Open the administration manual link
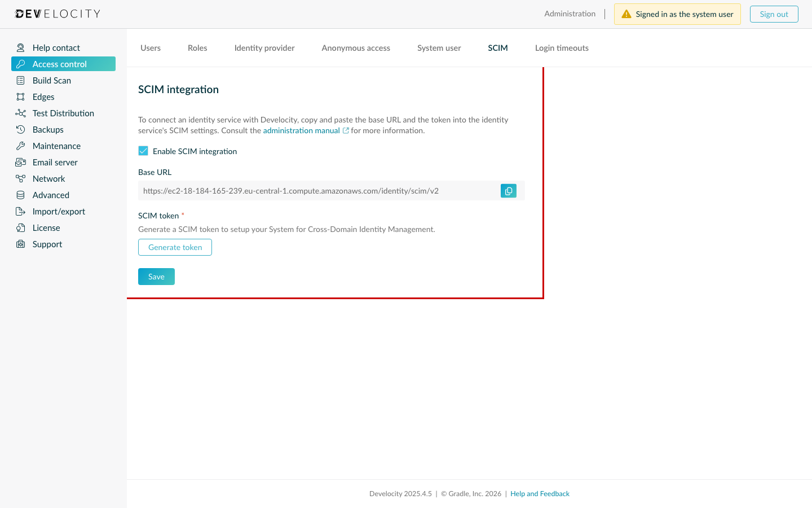The height and width of the screenshot is (508, 812). click(302, 130)
